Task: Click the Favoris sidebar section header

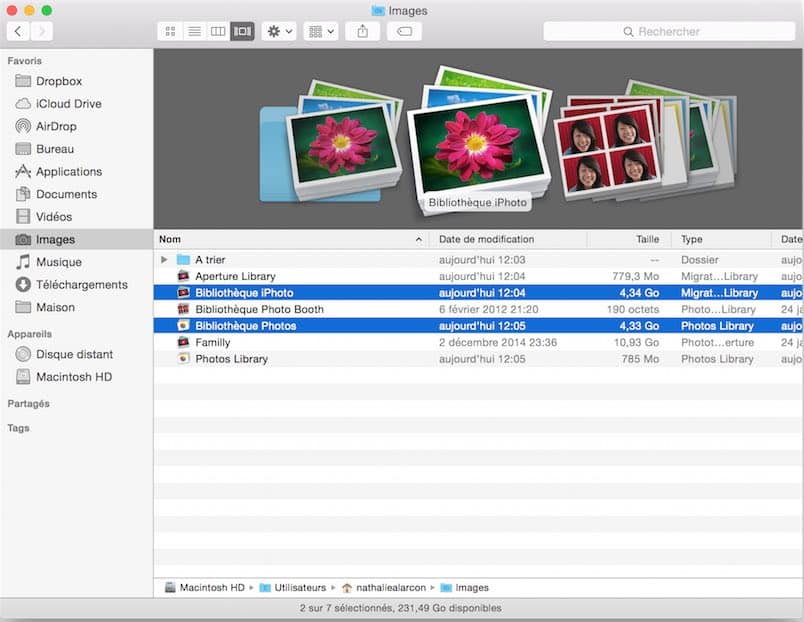Action: (x=25, y=61)
